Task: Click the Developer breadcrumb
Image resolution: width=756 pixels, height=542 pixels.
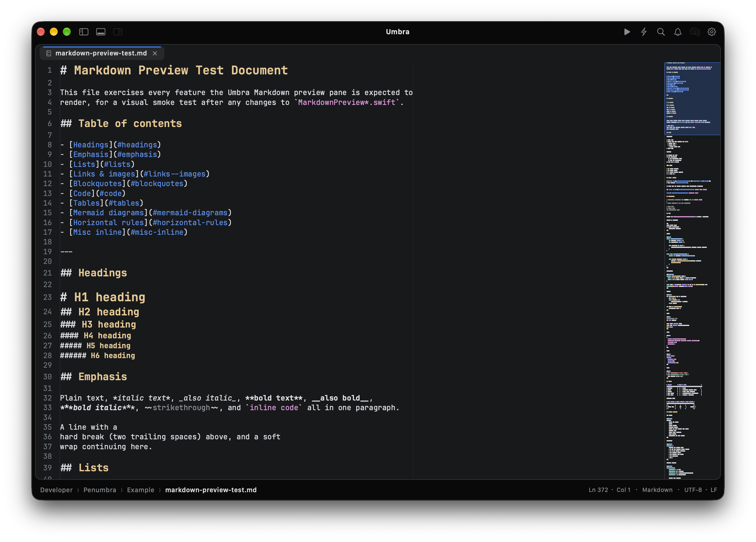Action: point(56,490)
